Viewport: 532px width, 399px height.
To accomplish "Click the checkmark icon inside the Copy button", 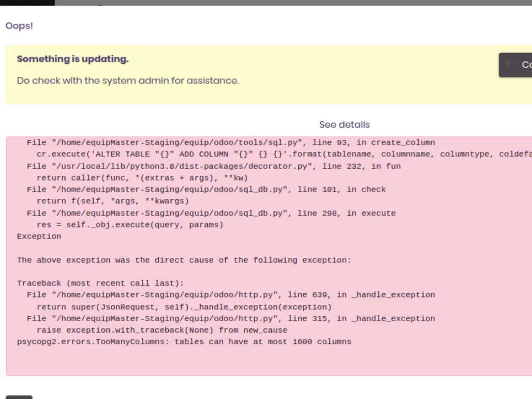I will point(507,64).
